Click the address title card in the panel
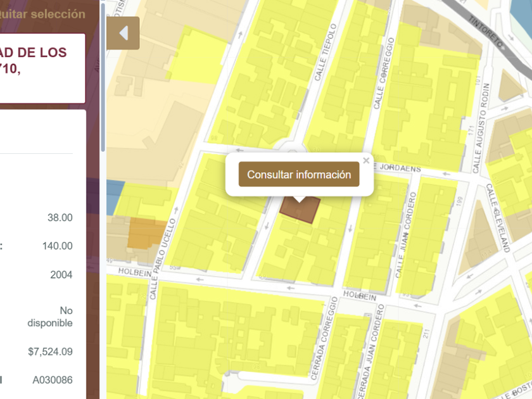 [x=42, y=68]
